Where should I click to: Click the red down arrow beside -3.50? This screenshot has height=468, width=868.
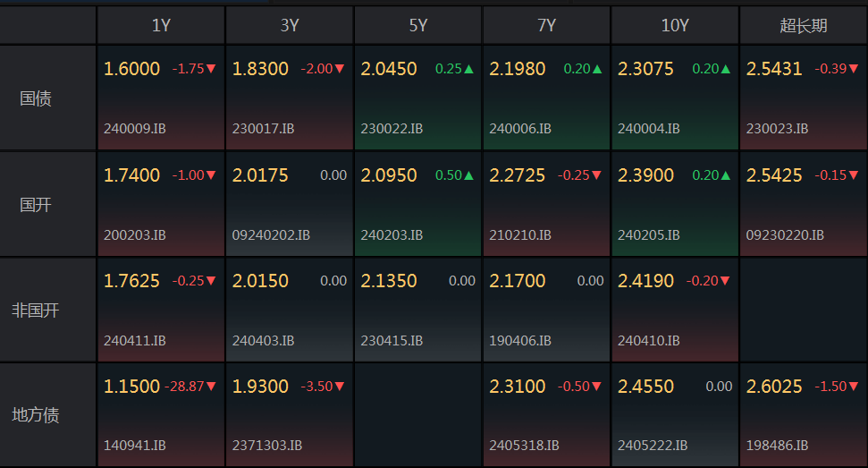point(340,387)
